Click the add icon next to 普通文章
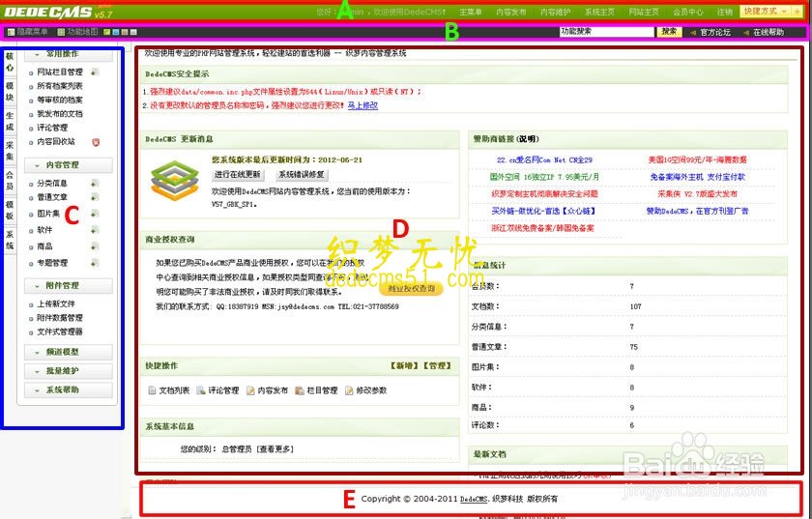Viewport: 812px width, 519px height. click(95, 197)
